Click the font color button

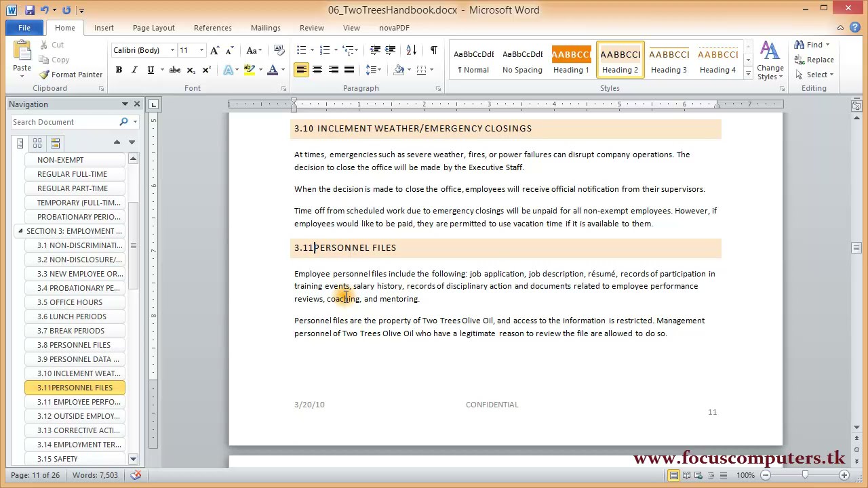pos(273,70)
